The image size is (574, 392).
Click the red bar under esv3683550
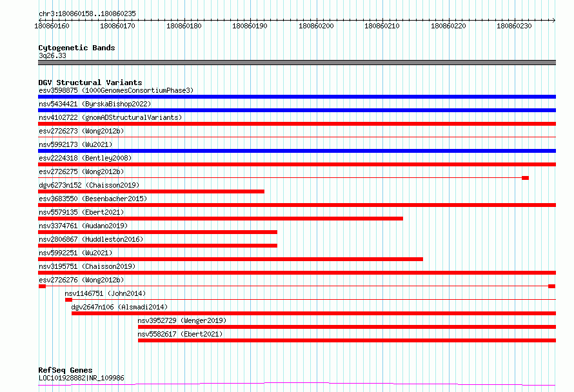pyautogui.click(x=297, y=205)
